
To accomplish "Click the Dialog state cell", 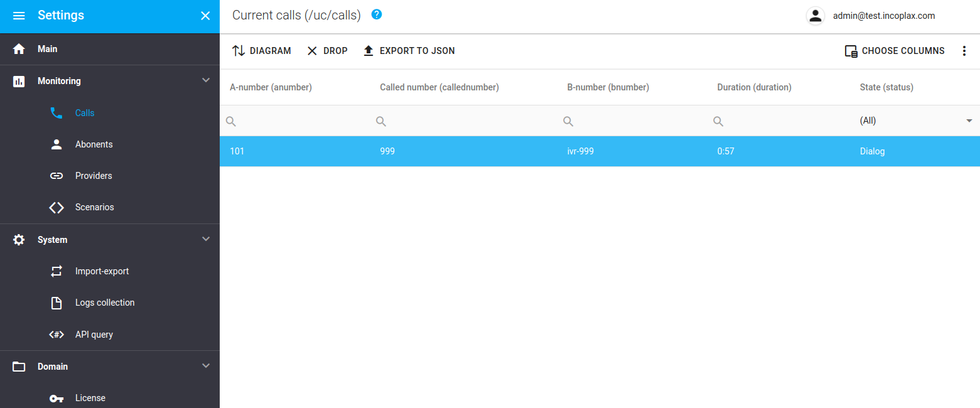I will click(915, 151).
